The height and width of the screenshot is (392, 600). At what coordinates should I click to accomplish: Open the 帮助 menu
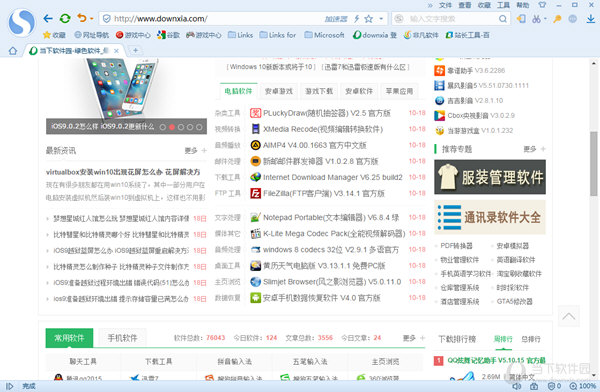(x=523, y=5)
